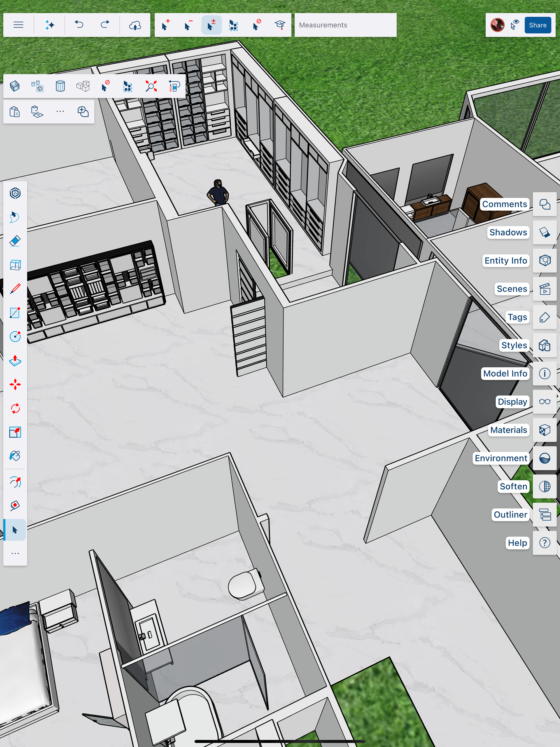Open the Styles panel
The width and height of the screenshot is (560, 747).
[x=544, y=345]
